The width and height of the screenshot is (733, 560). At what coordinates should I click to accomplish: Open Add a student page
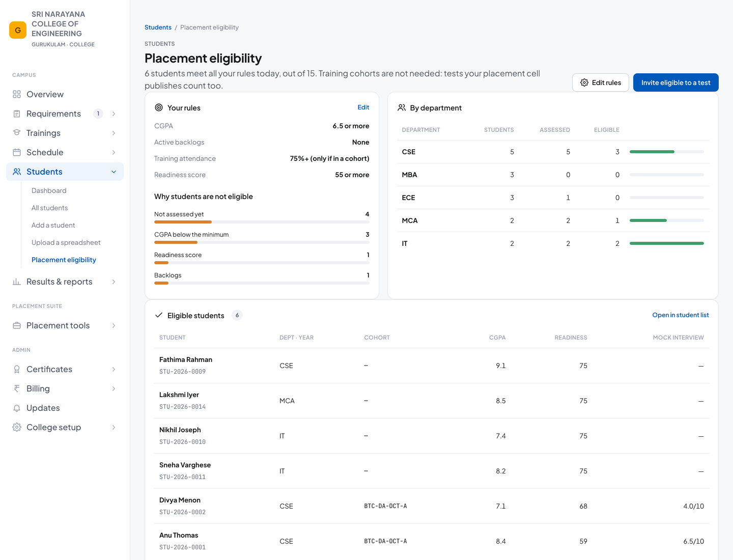point(53,225)
